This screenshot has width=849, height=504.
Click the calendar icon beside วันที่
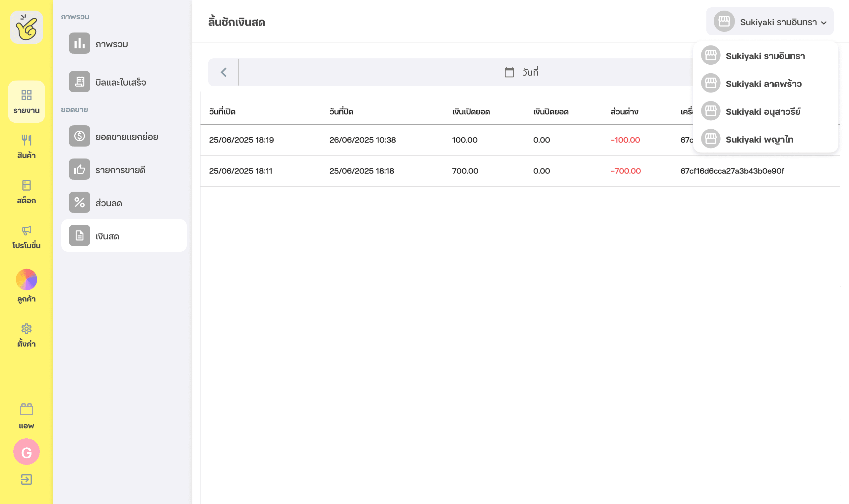pyautogui.click(x=509, y=72)
